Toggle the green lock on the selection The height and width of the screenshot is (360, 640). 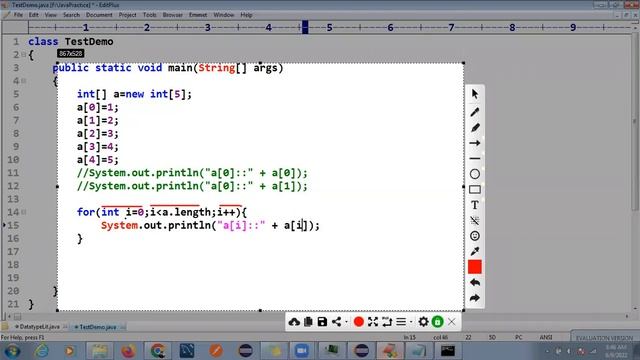point(438,322)
